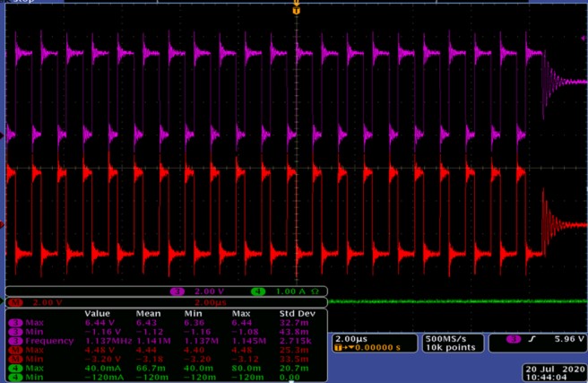Click the 10k points record length readout
This screenshot has height=383, width=588.
click(450, 348)
